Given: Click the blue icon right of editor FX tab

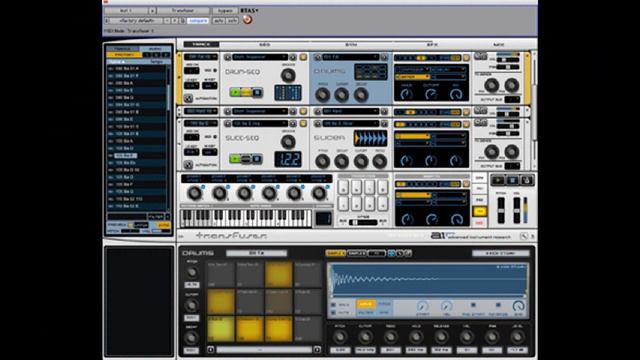Looking at the screenshot, I should (391, 253).
